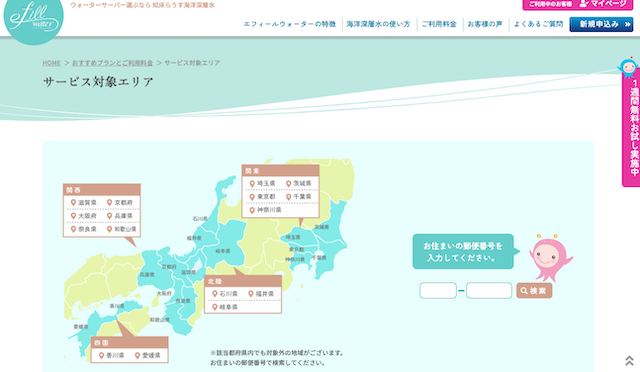Open 海洋深層水の使い方 menu item

tap(378, 24)
